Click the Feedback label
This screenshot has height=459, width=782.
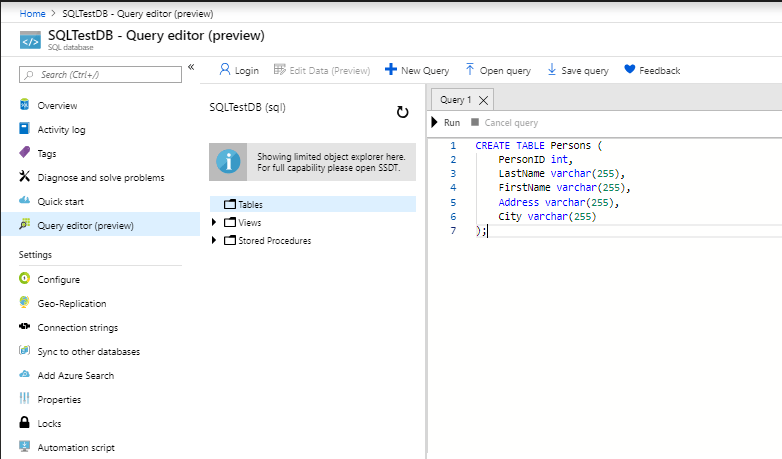[659, 70]
